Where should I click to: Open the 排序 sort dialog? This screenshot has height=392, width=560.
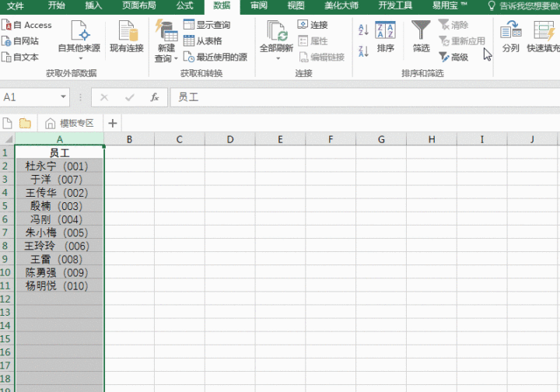click(385, 37)
